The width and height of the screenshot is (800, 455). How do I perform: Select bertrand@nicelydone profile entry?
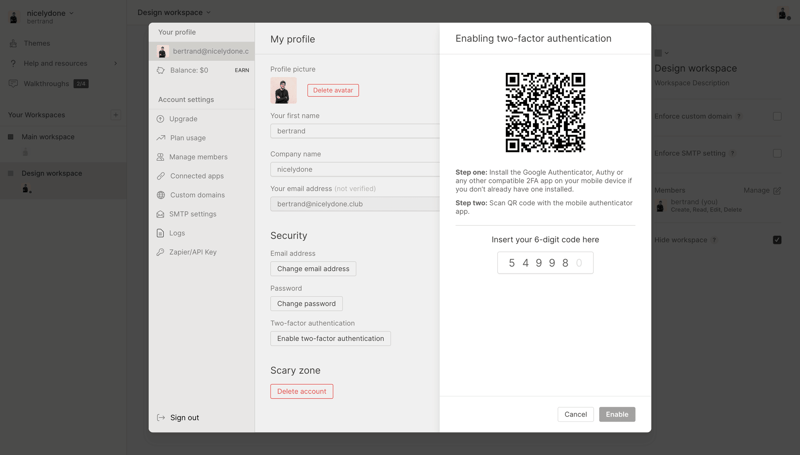(202, 52)
